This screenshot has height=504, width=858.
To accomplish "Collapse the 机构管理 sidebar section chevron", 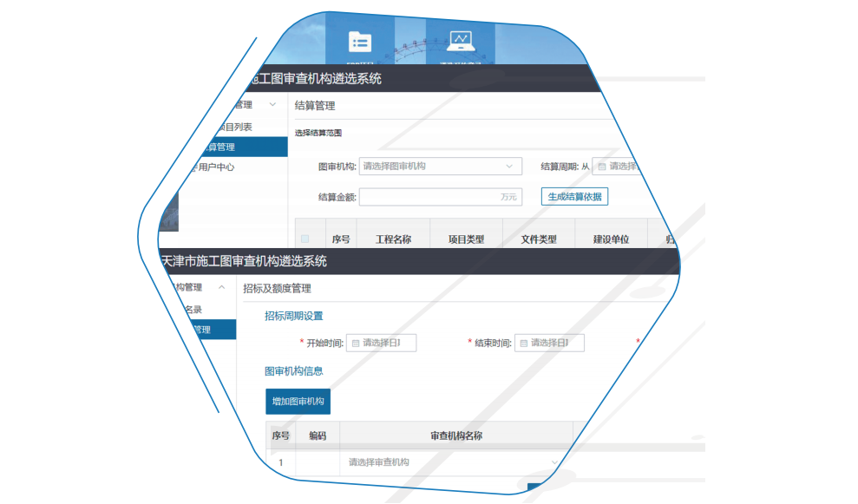I will [222, 287].
